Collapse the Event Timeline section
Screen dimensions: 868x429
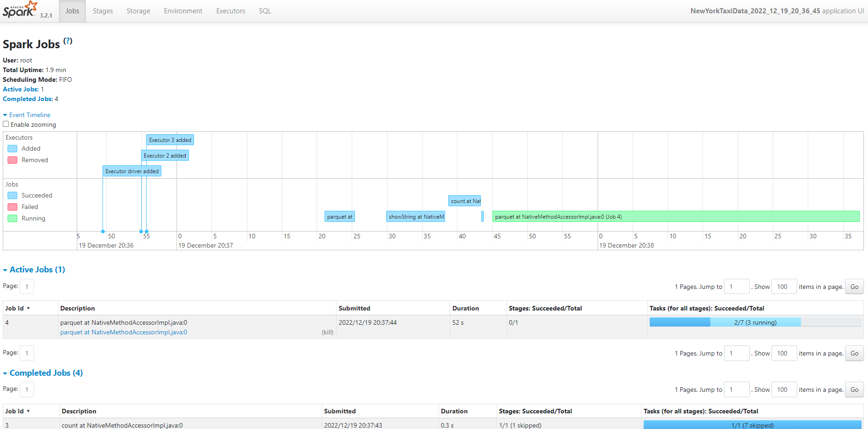pos(27,115)
